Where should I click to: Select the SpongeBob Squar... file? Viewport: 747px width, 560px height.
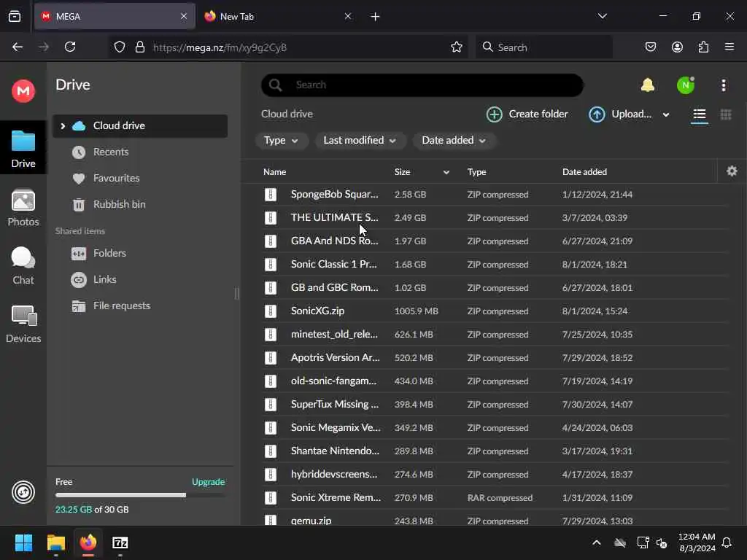point(495,194)
